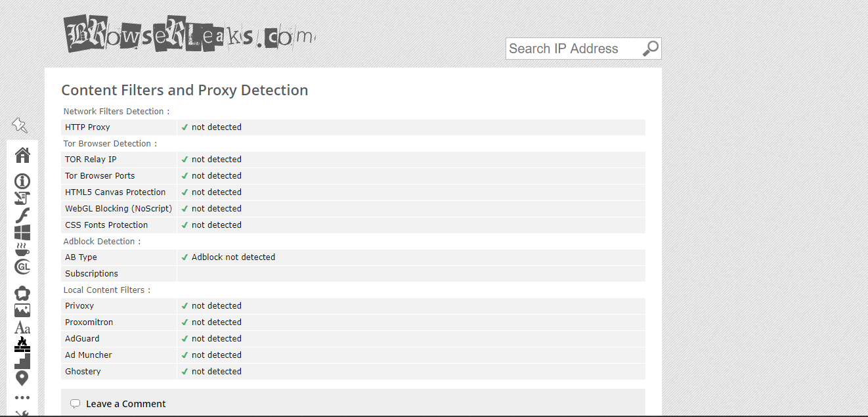
Task: Click the HTTP Proxy row label
Action: [87, 127]
